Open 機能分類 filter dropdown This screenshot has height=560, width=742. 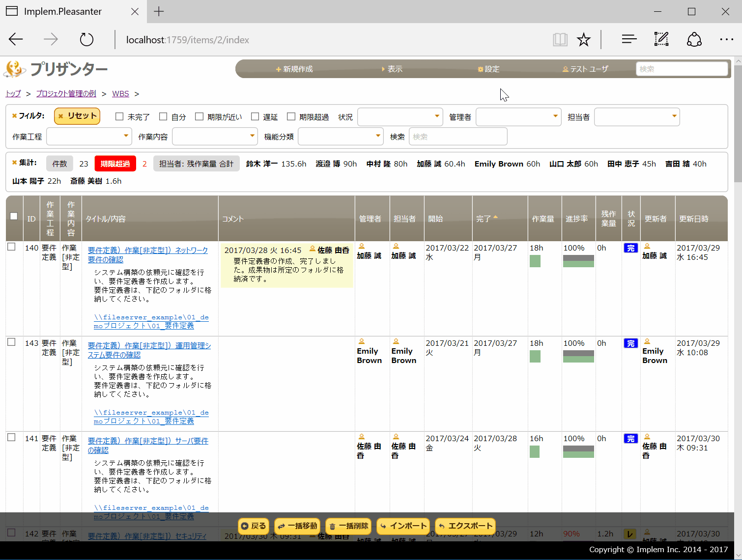point(341,137)
